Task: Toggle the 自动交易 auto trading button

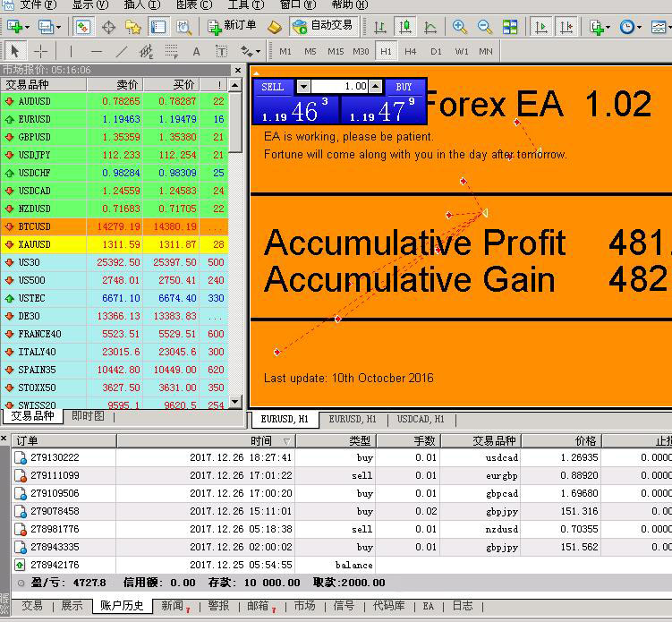Action: tap(325, 26)
